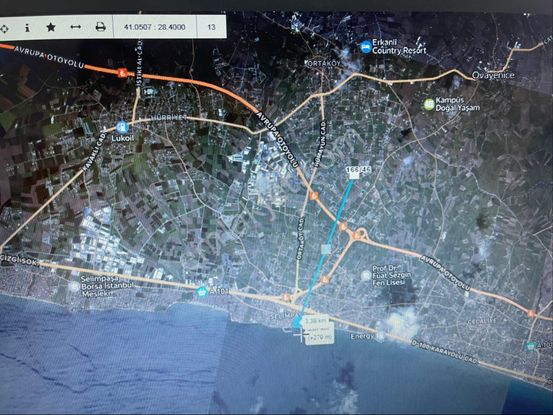
Task: Click the Lukoil fuel station marker
Action: (x=122, y=126)
